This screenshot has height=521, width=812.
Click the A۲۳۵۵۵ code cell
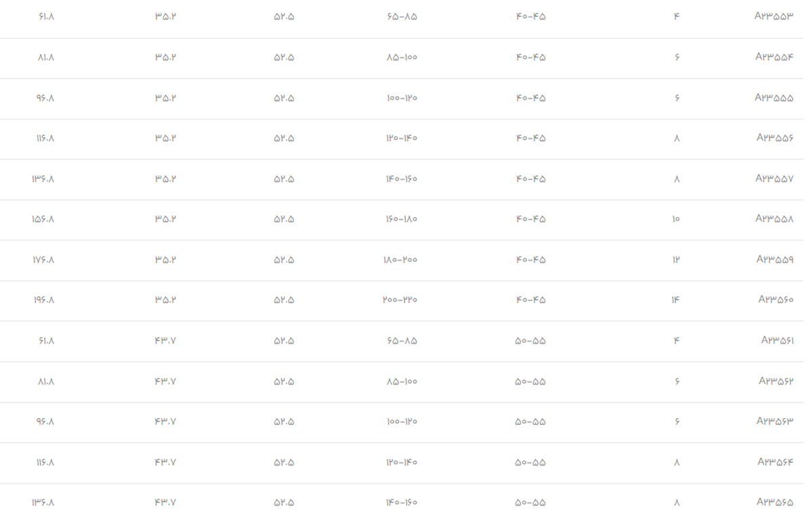point(774,98)
